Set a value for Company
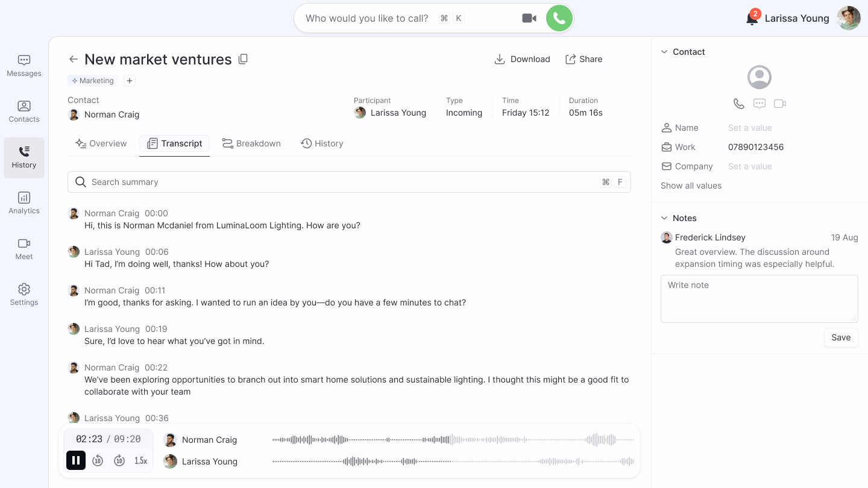Screen dimensions: 868x488 pos(750,166)
